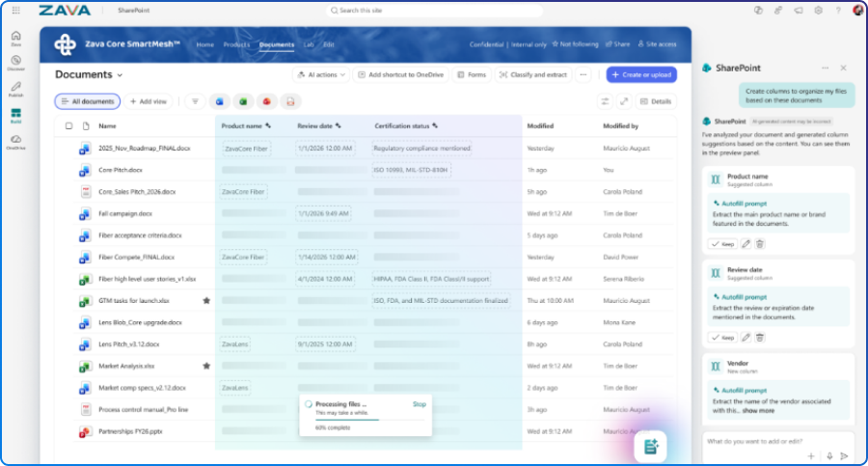The height and width of the screenshot is (466, 868).
Task: Edit the Review date column suggestion
Action: pos(746,338)
